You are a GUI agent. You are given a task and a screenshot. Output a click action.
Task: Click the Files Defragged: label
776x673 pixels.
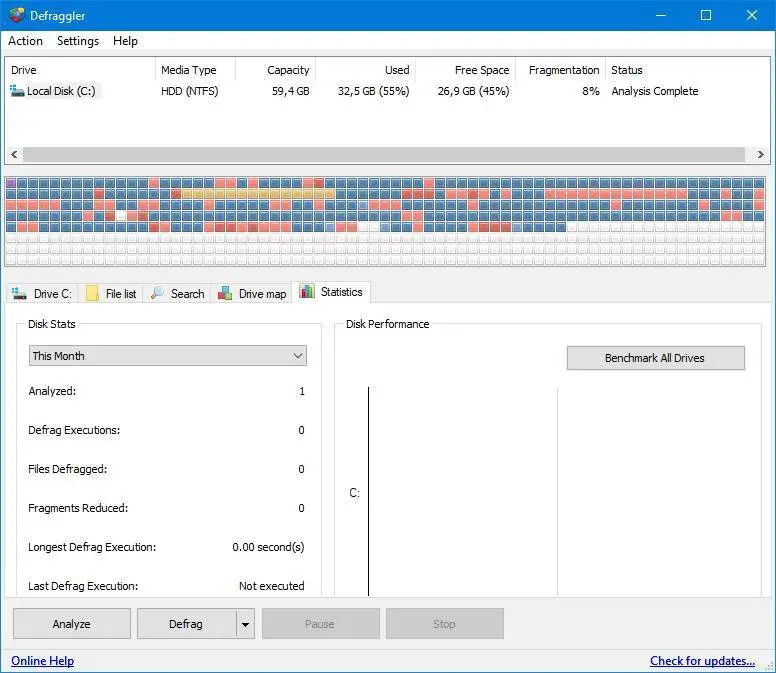(67, 469)
